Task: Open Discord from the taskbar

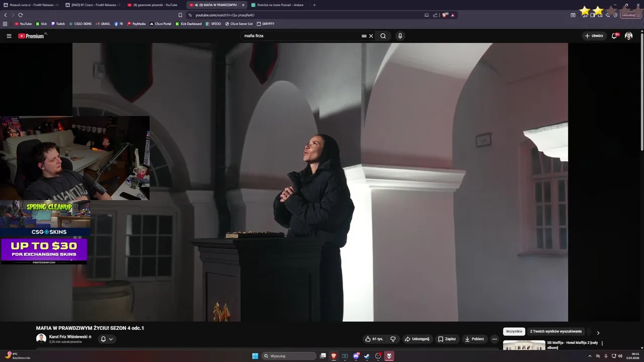Action: tap(356, 356)
